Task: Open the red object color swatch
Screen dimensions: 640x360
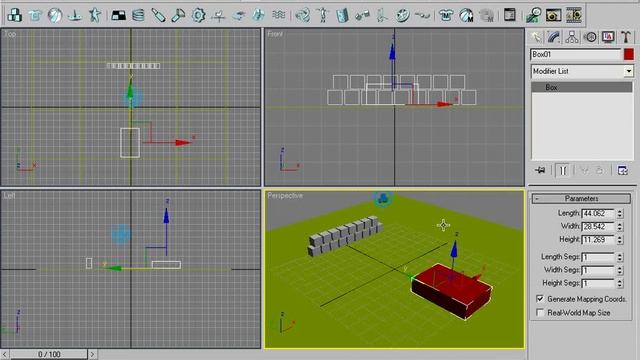Action: [x=629, y=54]
